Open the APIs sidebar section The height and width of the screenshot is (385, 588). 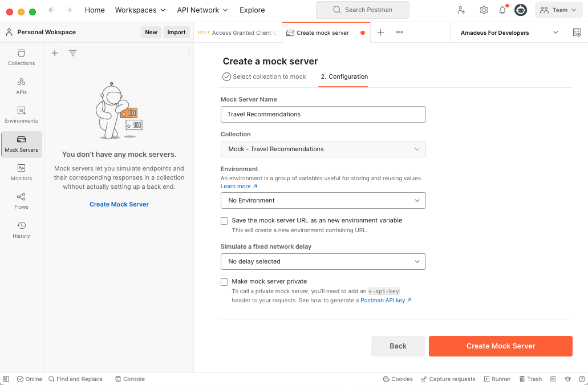[x=21, y=86]
